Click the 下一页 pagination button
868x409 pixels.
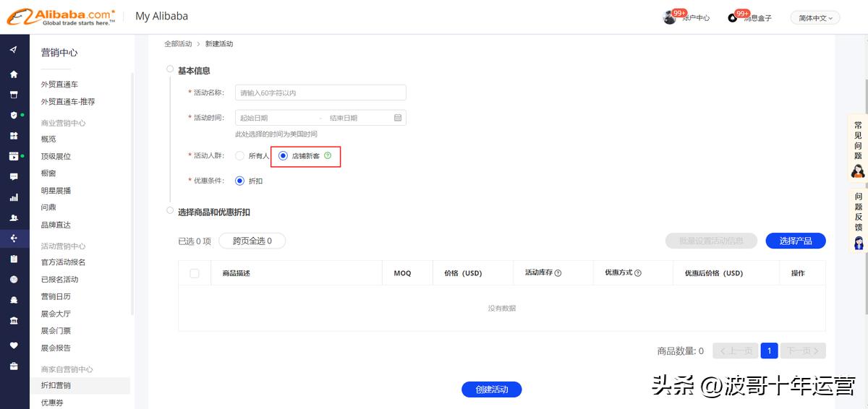[x=803, y=350]
